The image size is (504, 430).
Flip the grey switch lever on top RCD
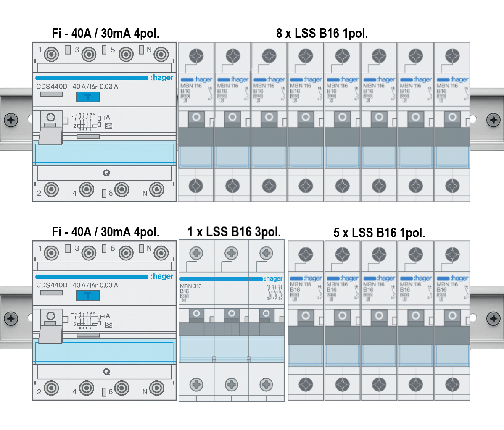50,135
